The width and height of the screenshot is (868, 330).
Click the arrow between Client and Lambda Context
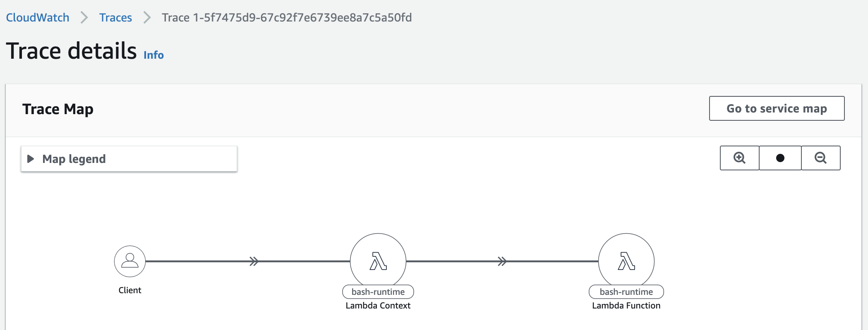point(254,261)
